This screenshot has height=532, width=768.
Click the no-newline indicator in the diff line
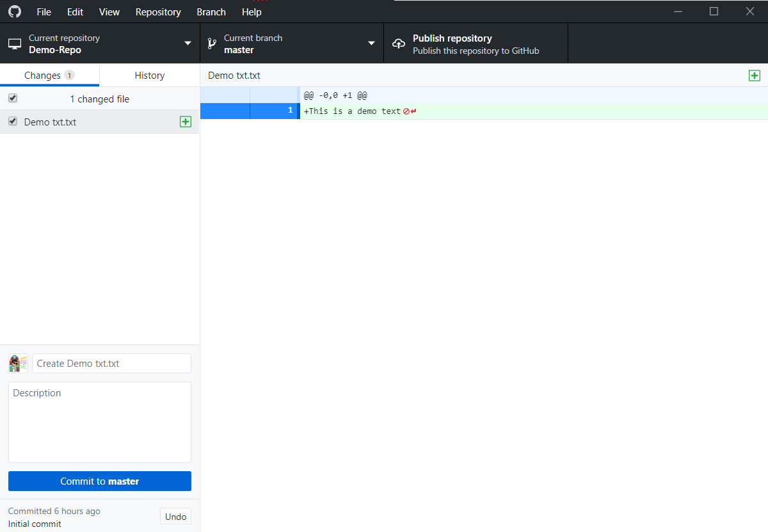[x=407, y=110]
